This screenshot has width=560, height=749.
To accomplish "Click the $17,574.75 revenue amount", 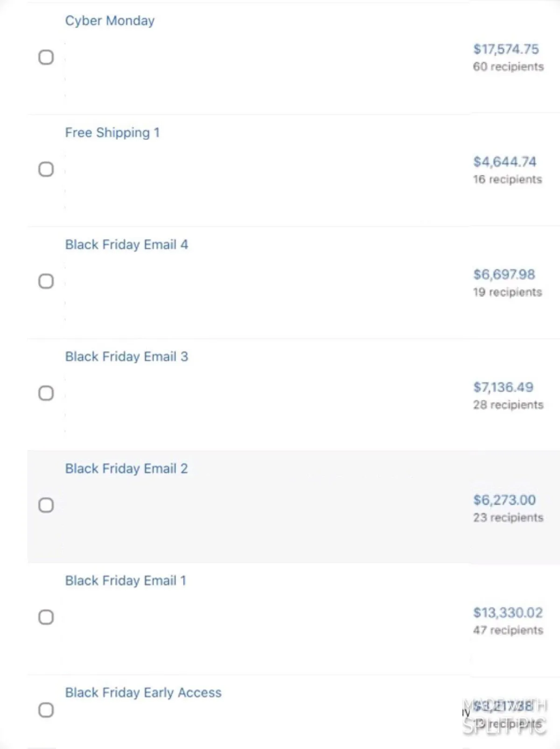I will point(506,49).
